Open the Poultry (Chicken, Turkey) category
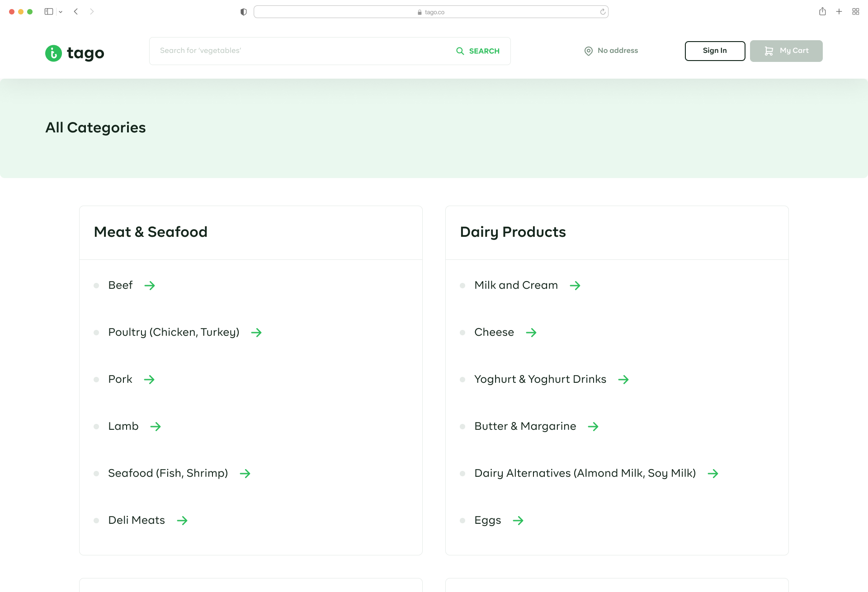 pyautogui.click(x=174, y=333)
